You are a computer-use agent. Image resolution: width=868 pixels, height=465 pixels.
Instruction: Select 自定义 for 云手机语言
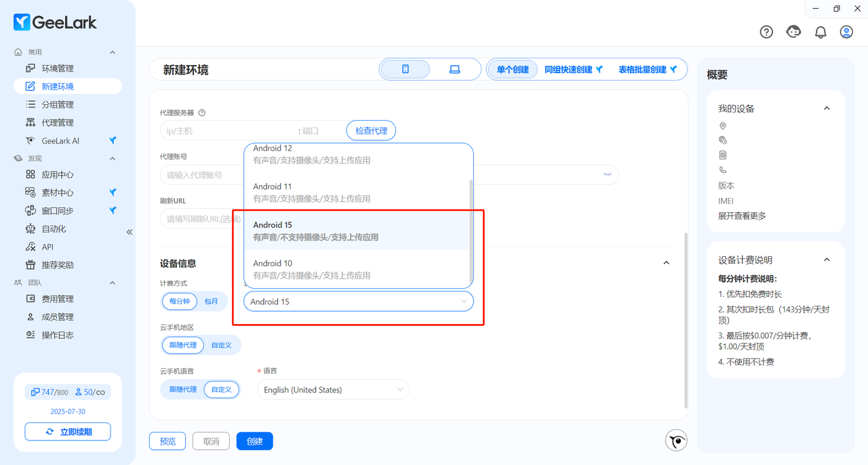[x=221, y=390]
